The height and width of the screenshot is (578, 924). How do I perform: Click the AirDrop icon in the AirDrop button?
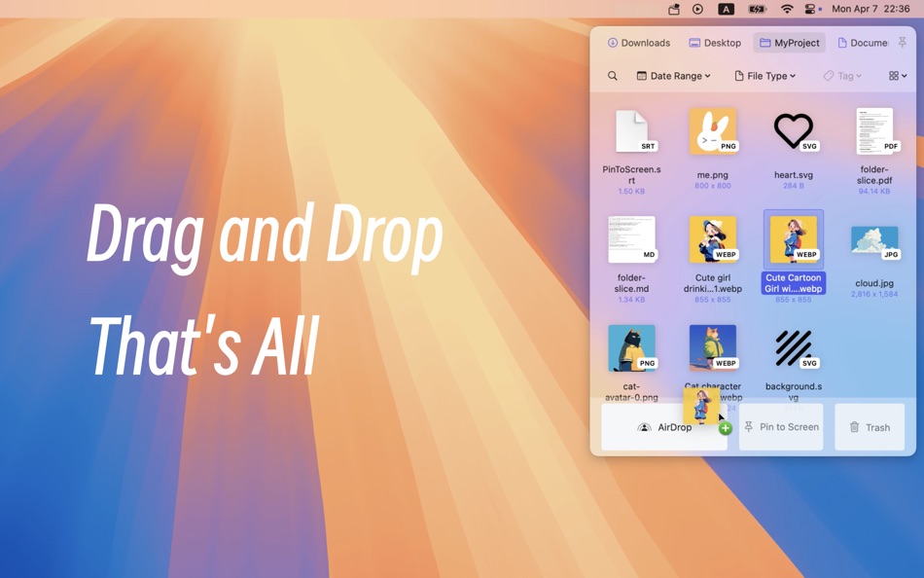643,428
